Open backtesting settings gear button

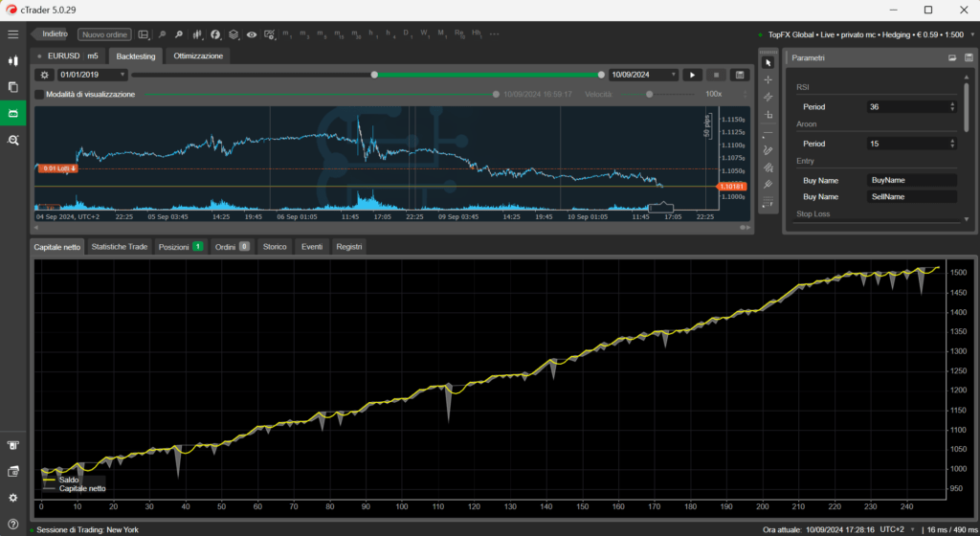[x=44, y=75]
